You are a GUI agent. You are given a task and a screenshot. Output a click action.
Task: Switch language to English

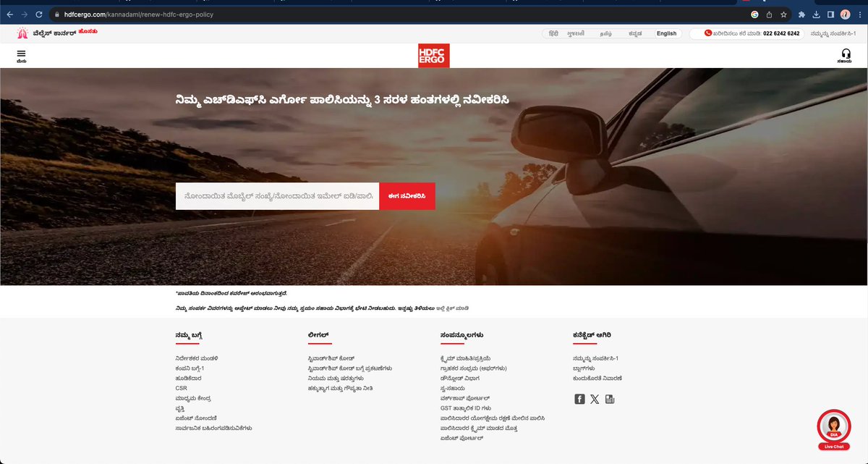point(666,33)
